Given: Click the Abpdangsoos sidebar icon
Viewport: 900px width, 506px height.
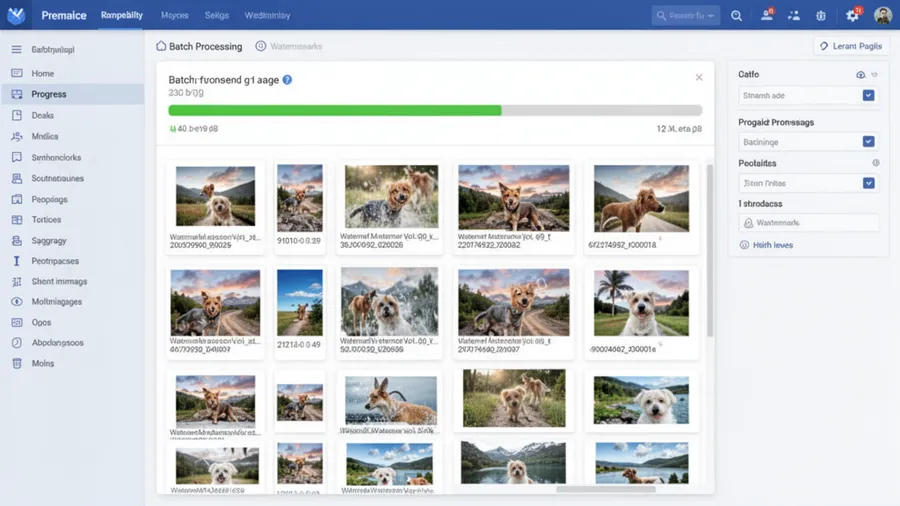Looking at the screenshot, I should (17, 342).
